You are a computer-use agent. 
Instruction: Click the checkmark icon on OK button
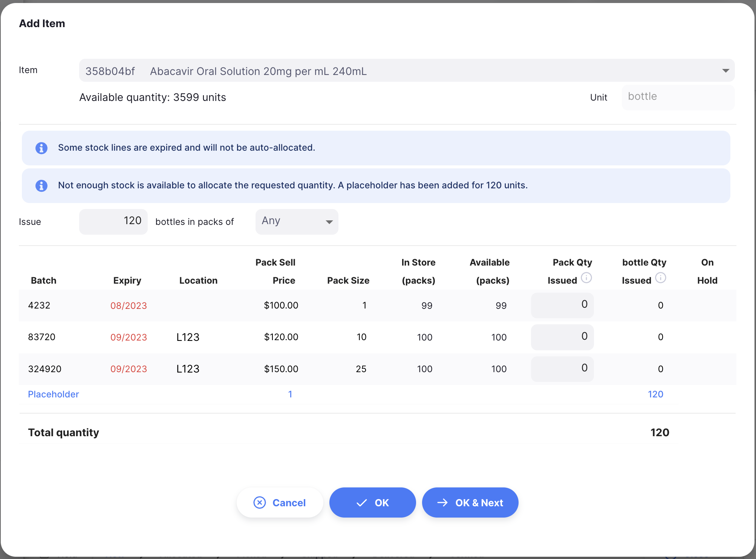[361, 503]
